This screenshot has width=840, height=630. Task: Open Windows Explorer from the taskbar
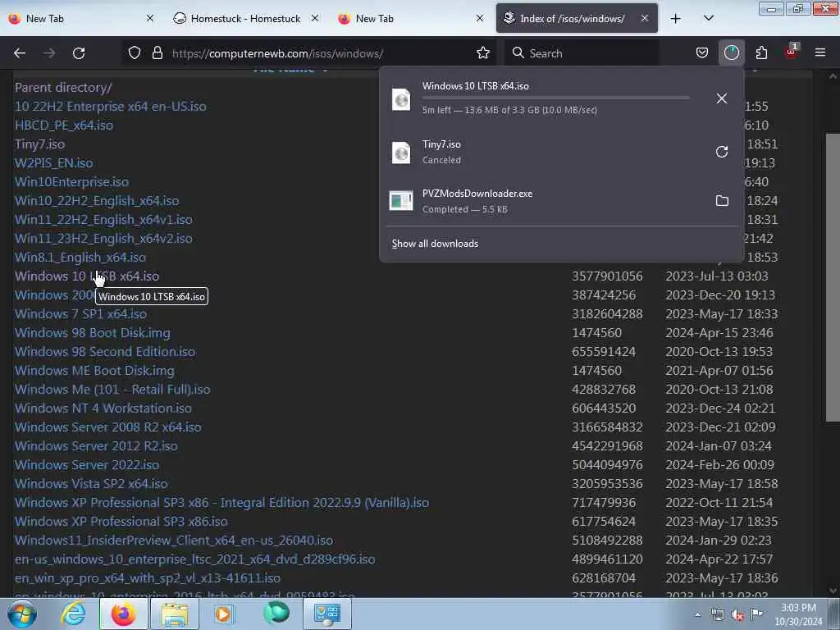[175, 614]
